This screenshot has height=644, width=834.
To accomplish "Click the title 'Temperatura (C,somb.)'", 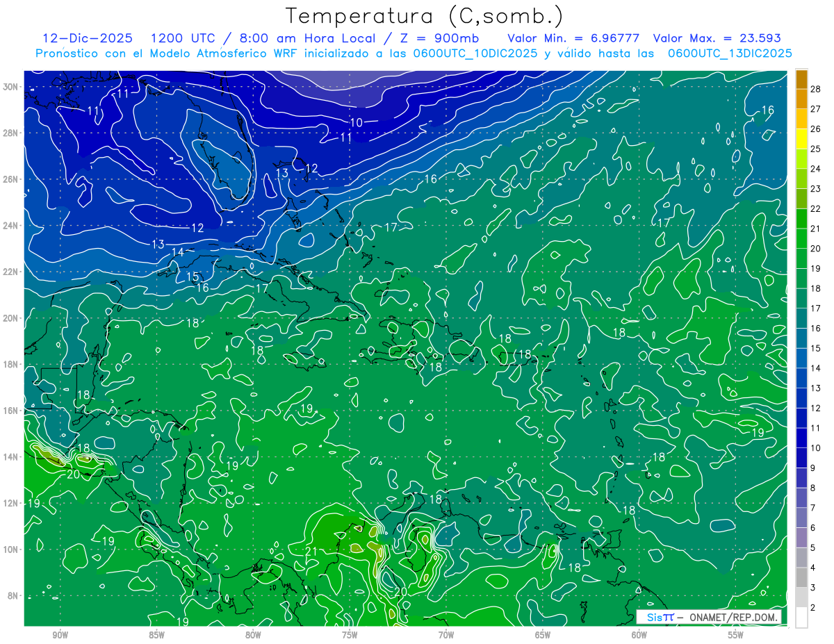I will point(425,17).
